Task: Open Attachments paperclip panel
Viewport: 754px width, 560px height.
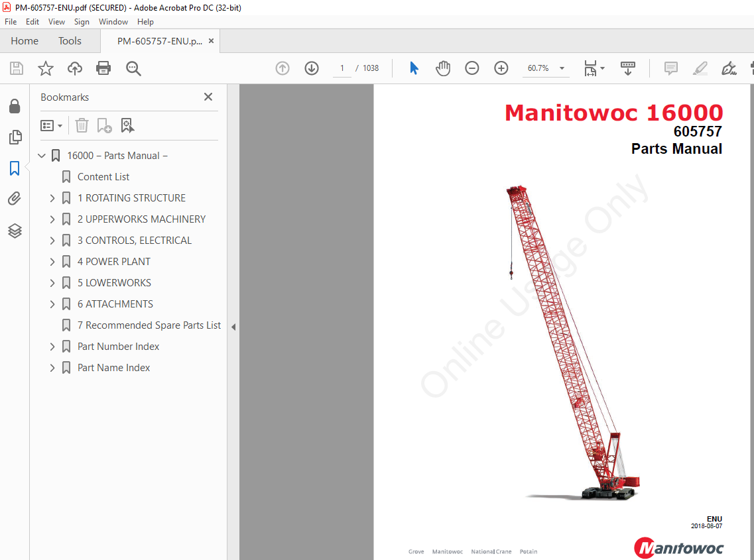Action: click(15, 199)
